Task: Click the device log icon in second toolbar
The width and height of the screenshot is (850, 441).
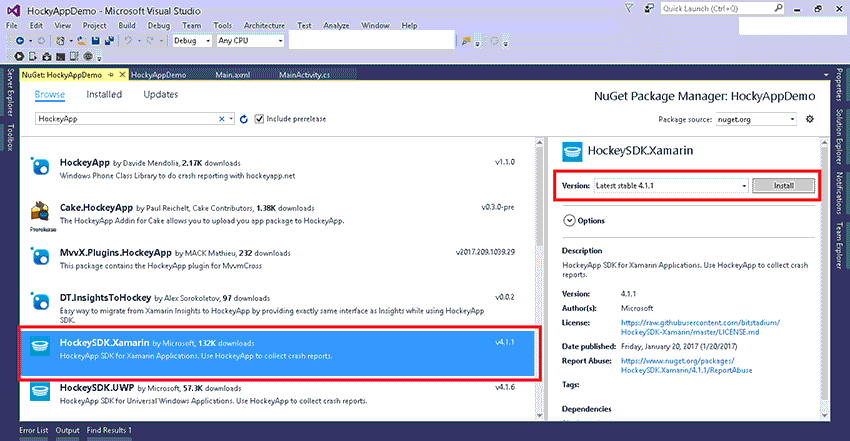Action: tap(74, 56)
